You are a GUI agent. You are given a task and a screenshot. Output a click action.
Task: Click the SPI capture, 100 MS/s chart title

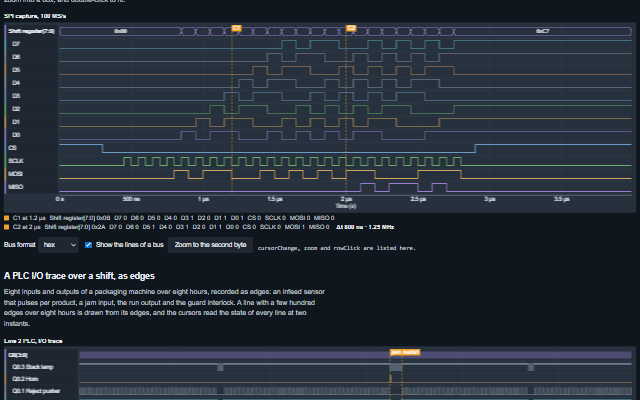pos(35,16)
